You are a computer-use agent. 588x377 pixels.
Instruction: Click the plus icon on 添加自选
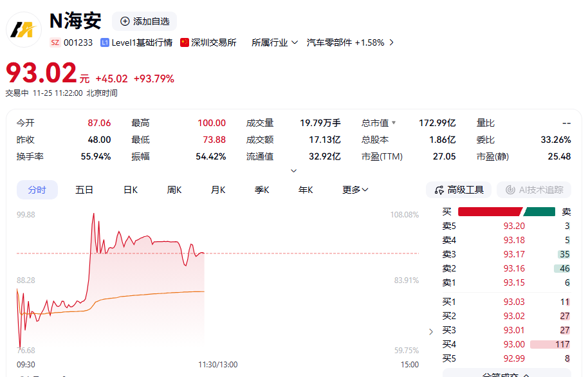pyautogui.click(x=124, y=21)
